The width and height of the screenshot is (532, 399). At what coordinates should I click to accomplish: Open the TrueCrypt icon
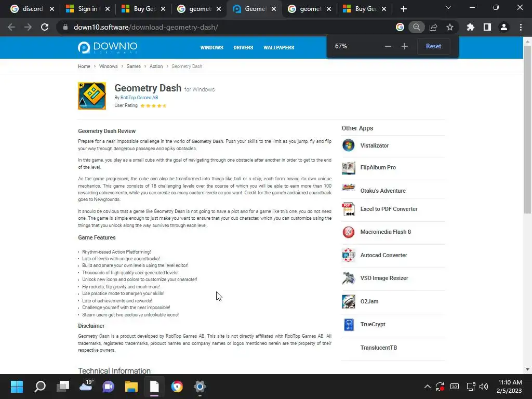point(349,325)
